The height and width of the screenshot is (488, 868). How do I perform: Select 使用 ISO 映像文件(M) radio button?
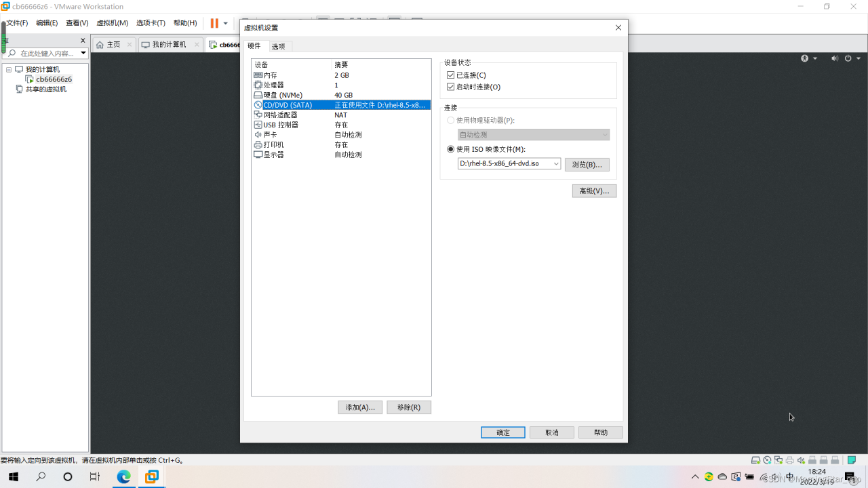pos(451,149)
